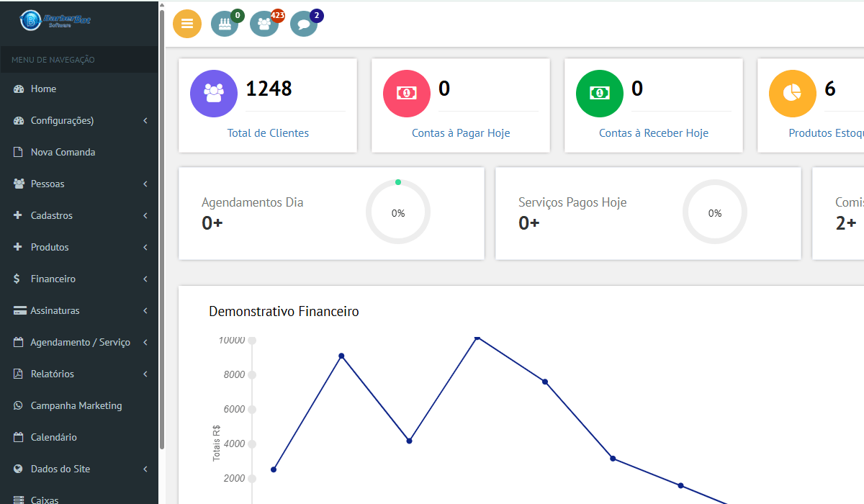Open the clients icon with 423 badge

point(264,24)
